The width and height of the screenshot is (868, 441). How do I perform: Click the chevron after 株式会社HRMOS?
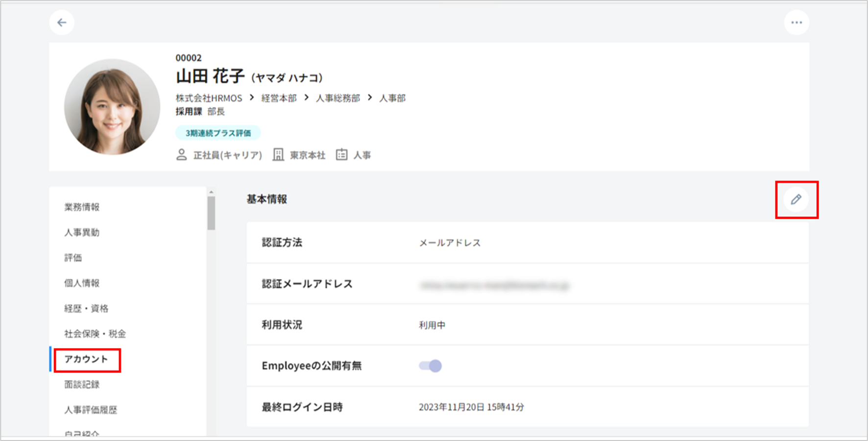pyautogui.click(x=252, y=98)
